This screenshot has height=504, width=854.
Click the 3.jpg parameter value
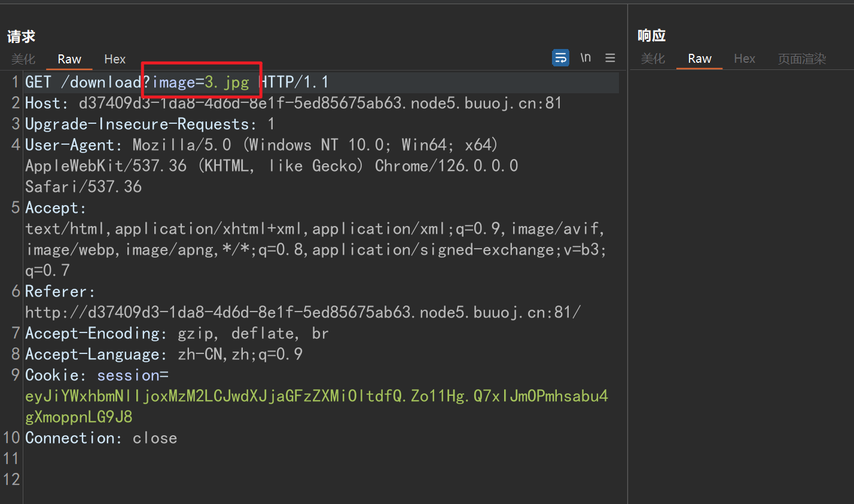coord(227,82)
